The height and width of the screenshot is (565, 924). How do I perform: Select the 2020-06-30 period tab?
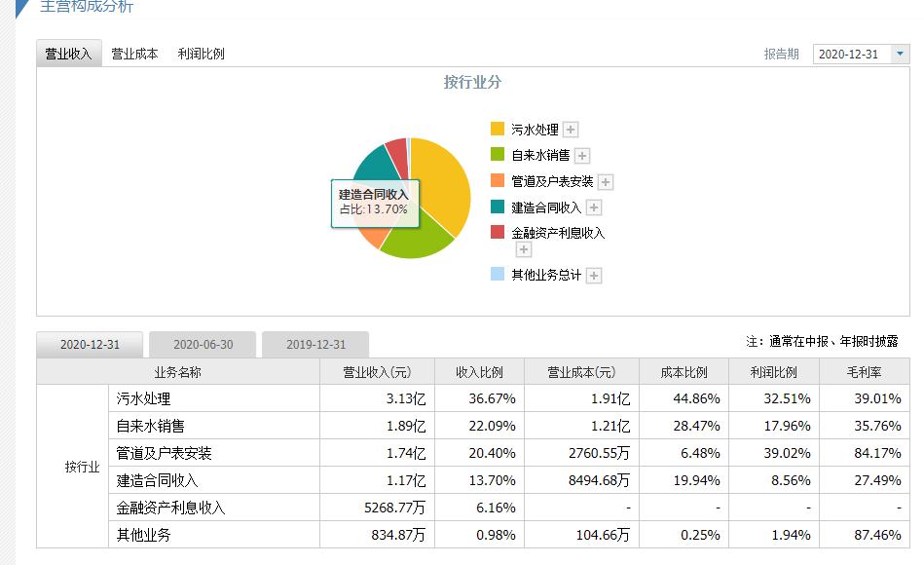(203, 345)
